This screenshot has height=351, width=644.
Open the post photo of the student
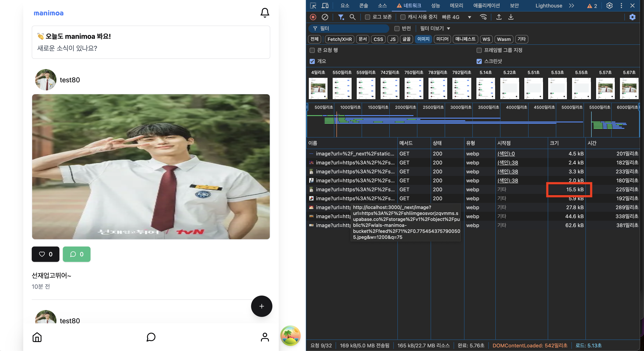click(x=151, y=167)
